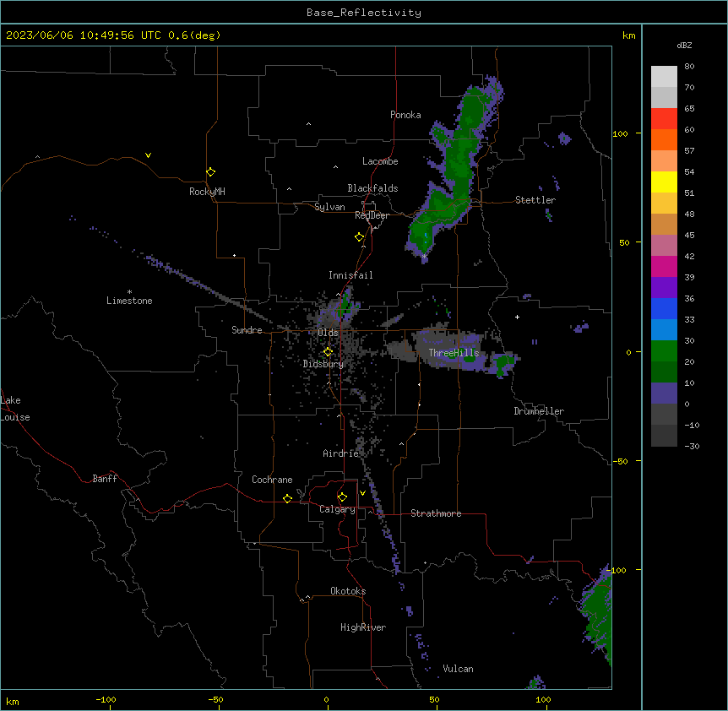Click the Airdrie label
This screenshot has width=728, height=711.
[x=340, y=453]
